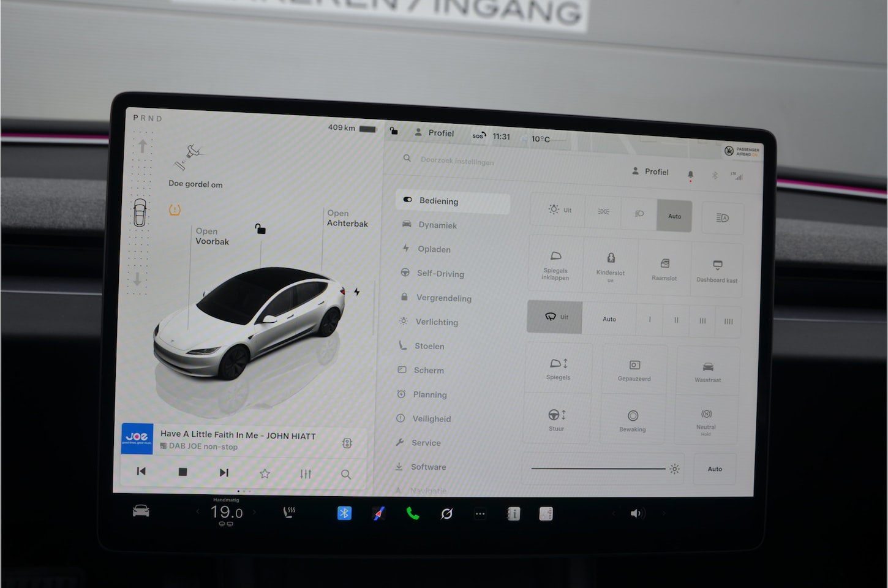Tap the green phone icon
The height and width of the screenshot is (588, 888).
413,513
